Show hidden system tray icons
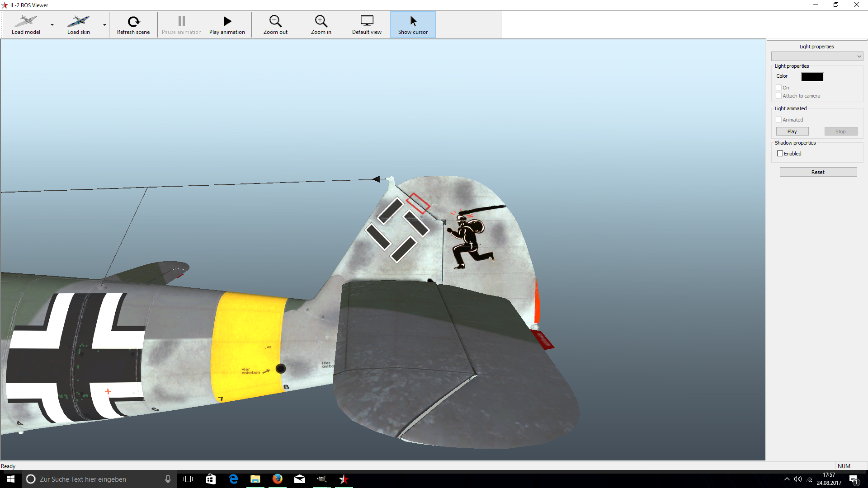868x488 pixels. pyautogui.click(x=787, y=479)
